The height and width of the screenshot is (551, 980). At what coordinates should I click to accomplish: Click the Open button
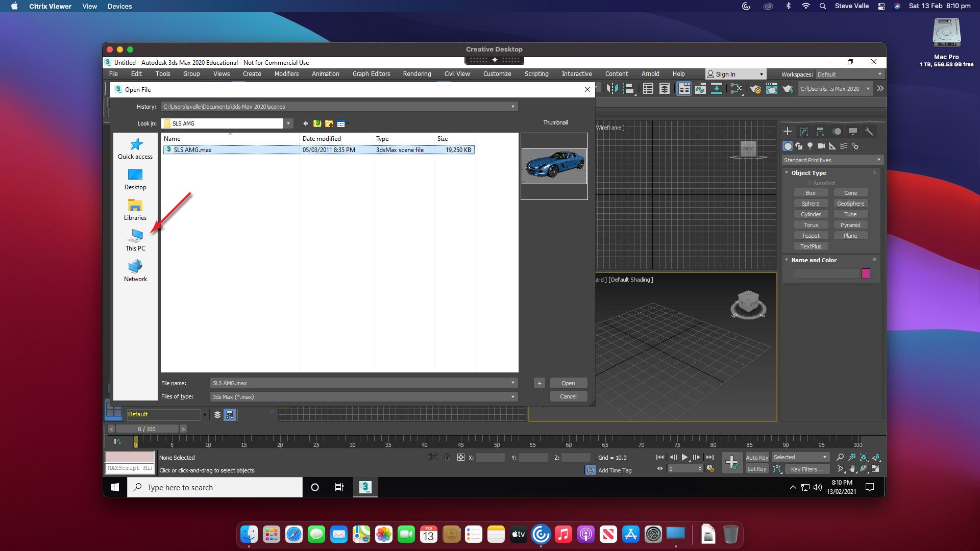click(x=568, y=383)
